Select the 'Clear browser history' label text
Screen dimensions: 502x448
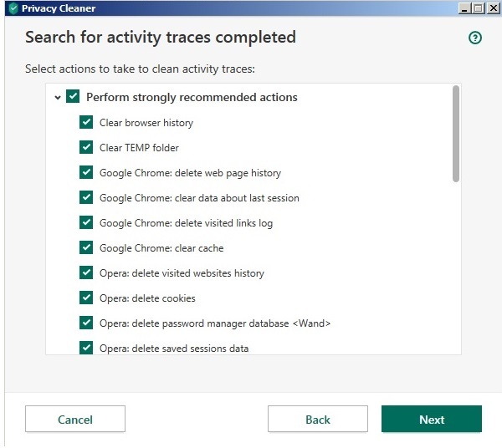(146, 123)
